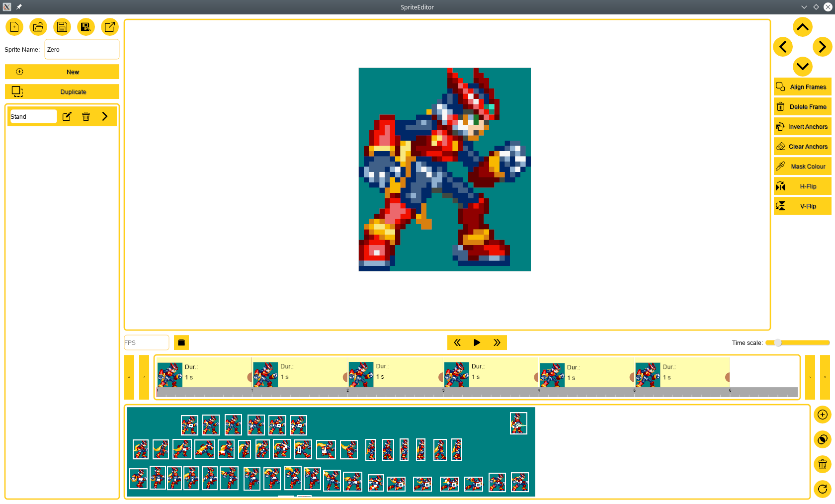Open an existing sprite file
The height and width of the screenshot is (504, 835).
point(38,27)
